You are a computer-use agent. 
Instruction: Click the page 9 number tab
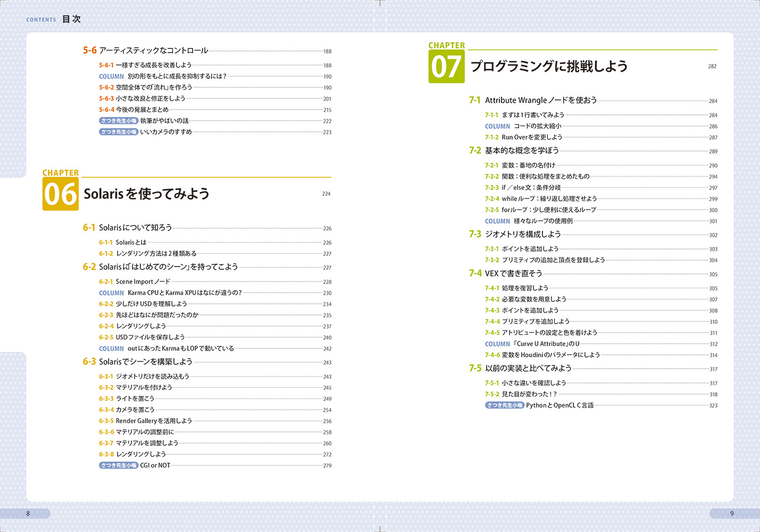(731, 513)
